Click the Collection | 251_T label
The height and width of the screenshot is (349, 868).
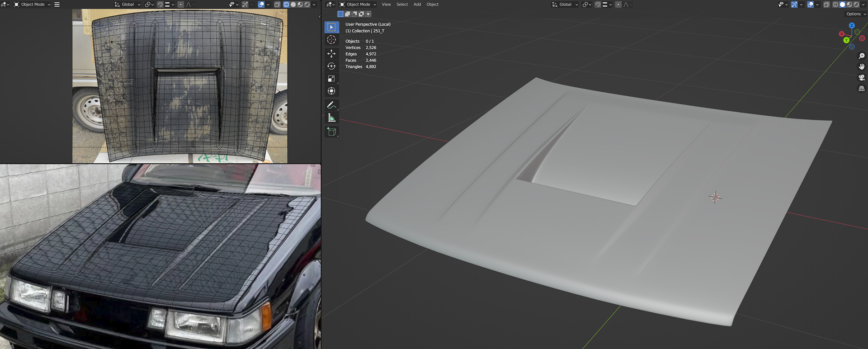pos(365,31)
